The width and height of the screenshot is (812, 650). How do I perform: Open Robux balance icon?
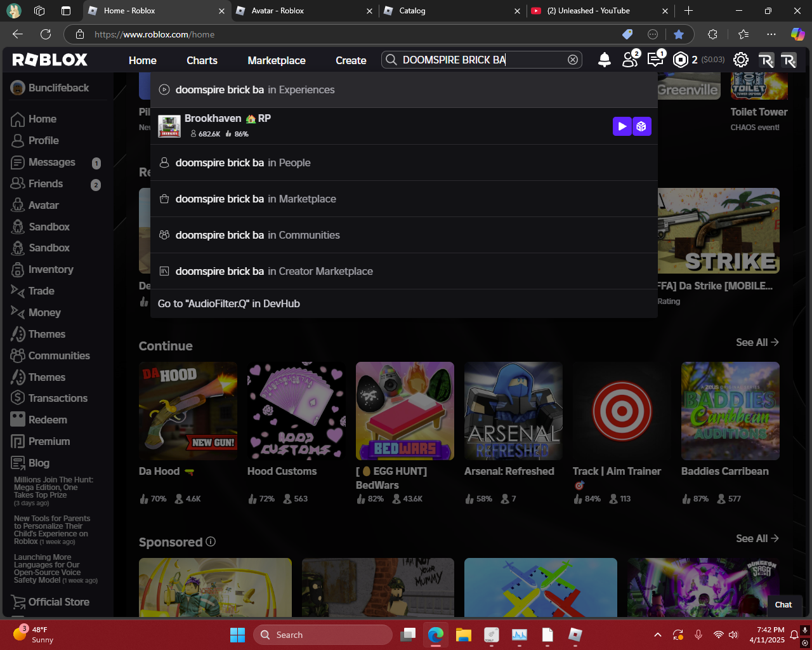[x=681, y=60]
